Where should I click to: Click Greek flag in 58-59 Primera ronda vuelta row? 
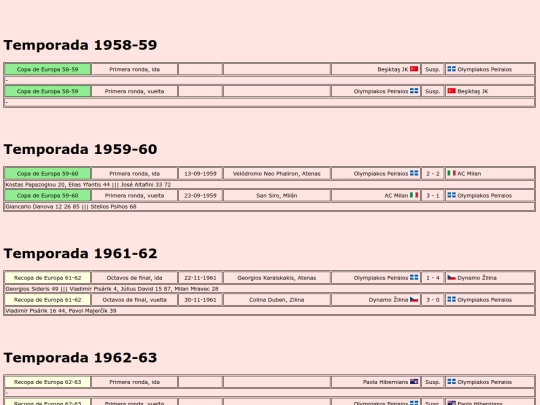coord(414,91)
